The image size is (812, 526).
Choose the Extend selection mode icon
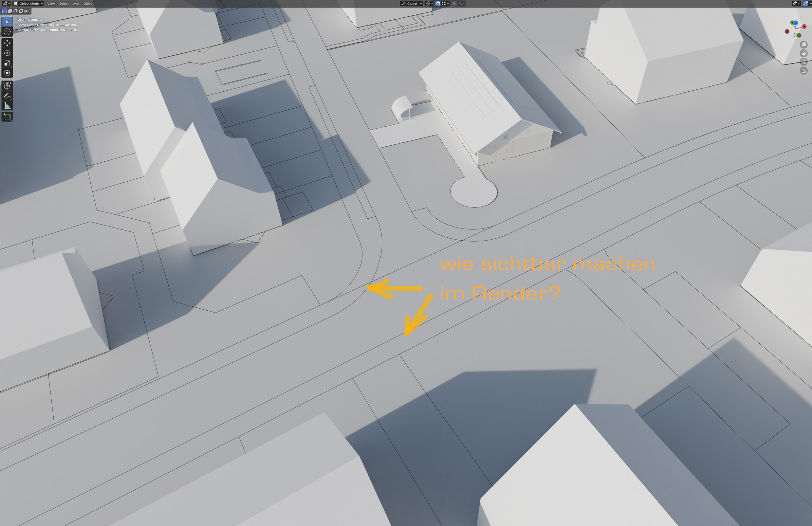tap(10, 11)
